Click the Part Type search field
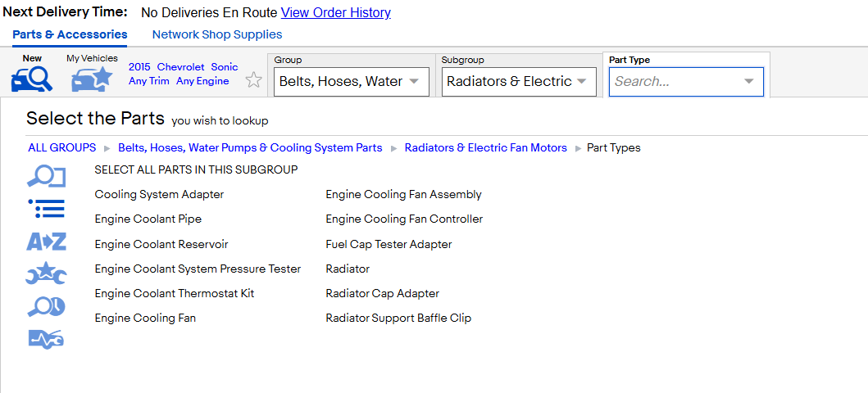Screen dimensions: 868x393 point(686,82)
